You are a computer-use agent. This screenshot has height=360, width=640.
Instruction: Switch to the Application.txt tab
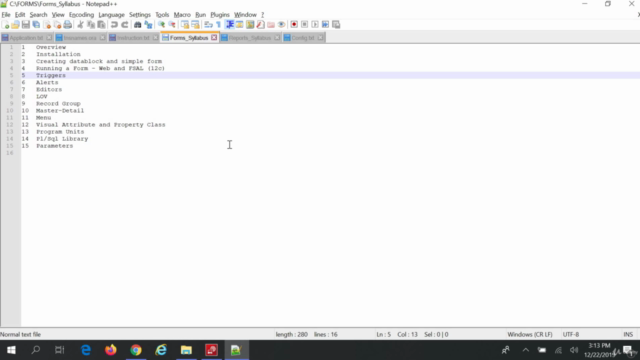click(26, 38)
